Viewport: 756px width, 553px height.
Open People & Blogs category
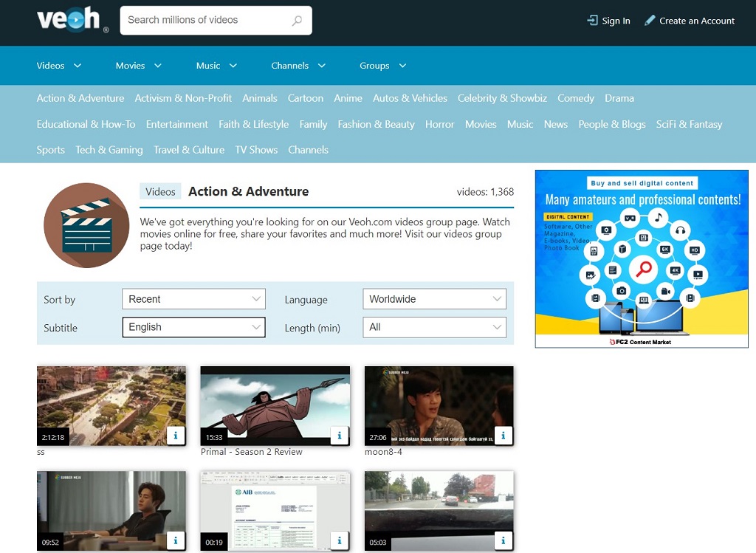pyautogui.click(x=612, y=124)
